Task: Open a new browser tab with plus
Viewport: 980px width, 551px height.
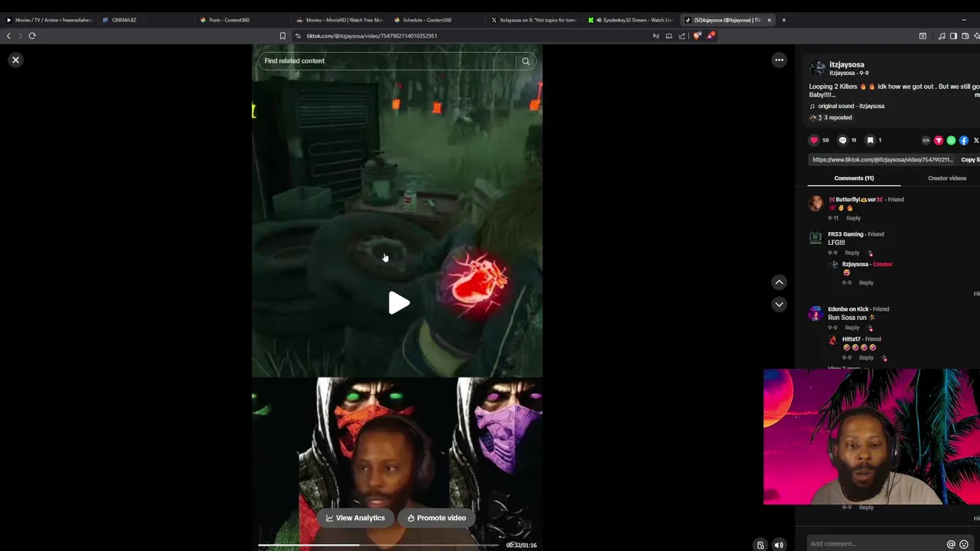Action: pos(783,20)
